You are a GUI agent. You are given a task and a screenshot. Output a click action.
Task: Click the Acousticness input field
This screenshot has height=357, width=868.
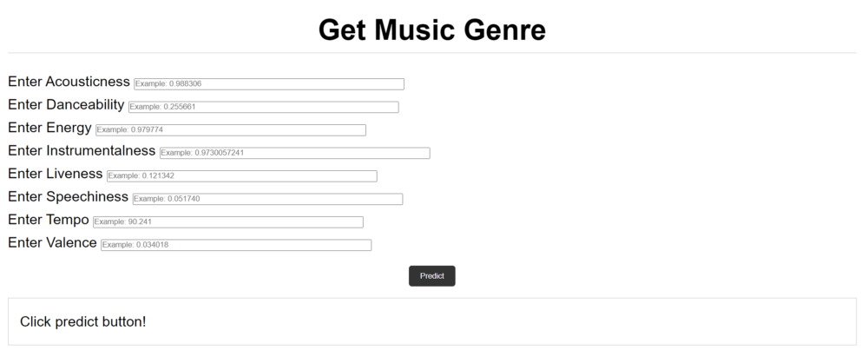coord(268,84)
